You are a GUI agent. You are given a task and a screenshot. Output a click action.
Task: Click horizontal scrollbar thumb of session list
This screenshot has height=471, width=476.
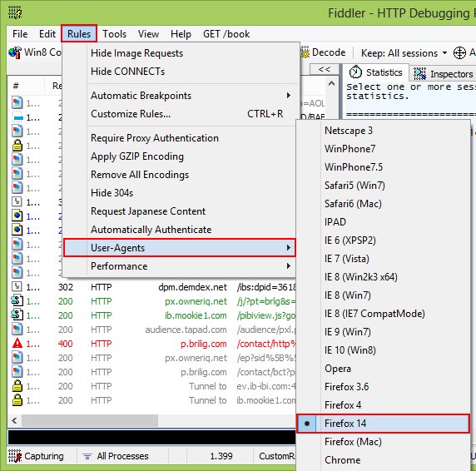coord(90,420)
